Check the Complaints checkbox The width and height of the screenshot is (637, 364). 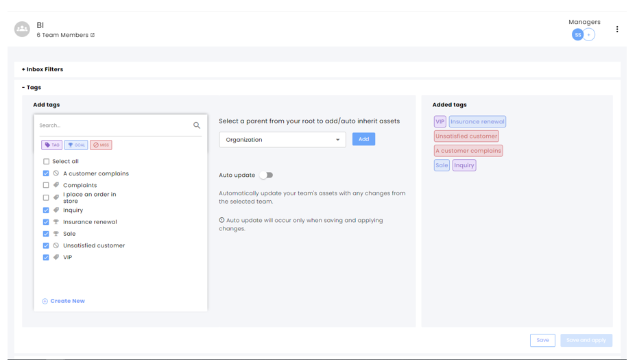46,185
